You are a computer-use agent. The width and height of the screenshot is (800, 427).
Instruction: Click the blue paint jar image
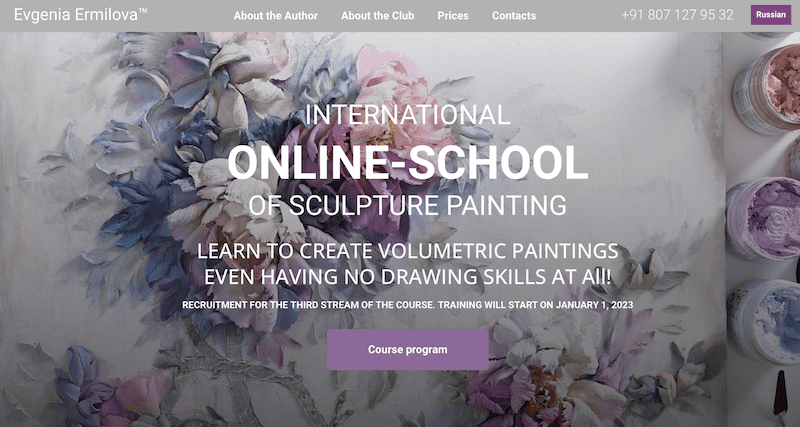(764, 321)
